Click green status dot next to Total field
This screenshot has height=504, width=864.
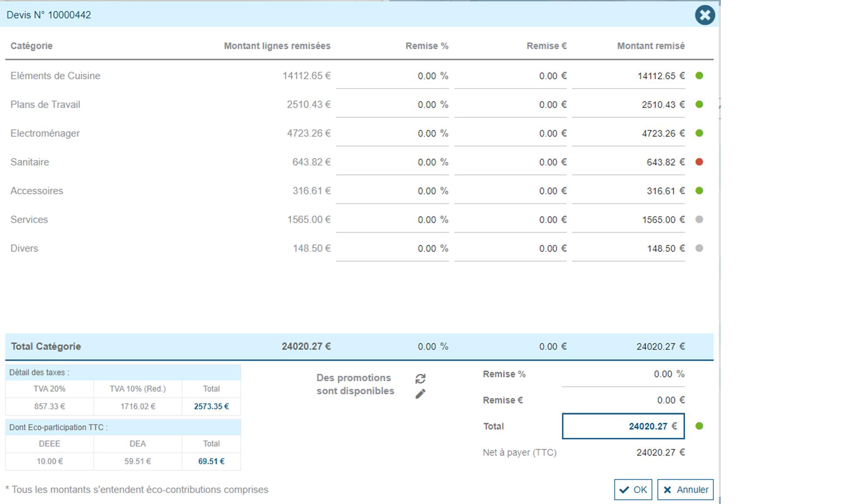(x=699, y=426)
